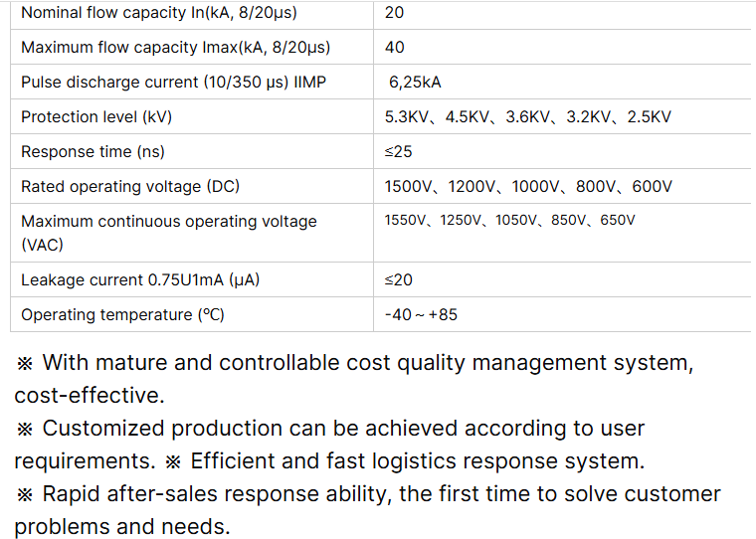Click the Rated operating voltage (DC) label
The image size is (756, 539).
[130, 187]
